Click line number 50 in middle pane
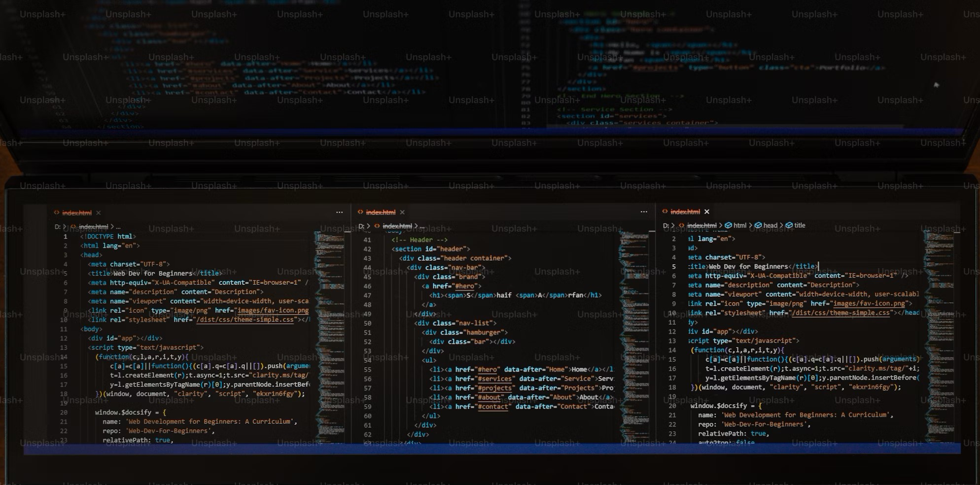980x485 pixels. pyautogui.click(x=367, y=323)
